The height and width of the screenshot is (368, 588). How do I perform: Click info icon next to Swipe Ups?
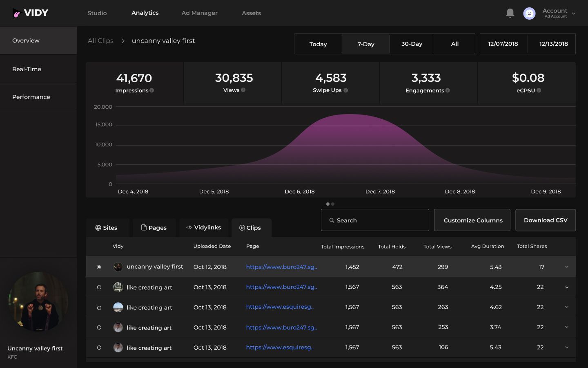[346, 90]
